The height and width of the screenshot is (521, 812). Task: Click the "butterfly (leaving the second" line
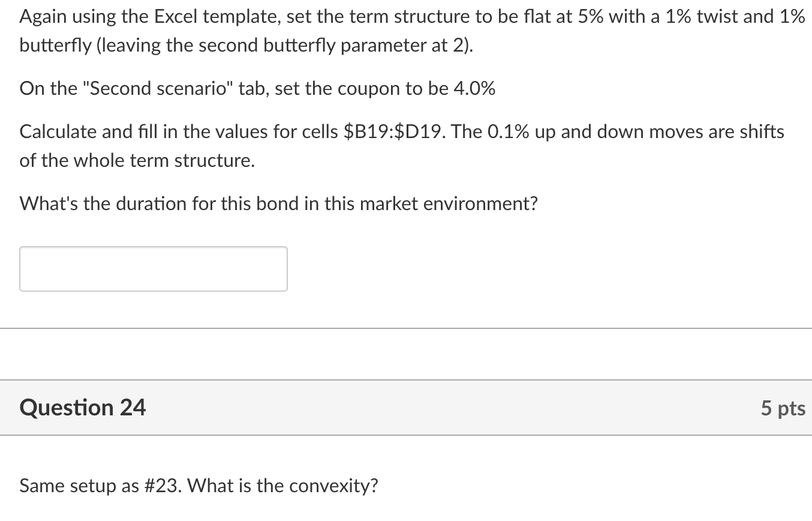pyautogui.click(x=246, y=46)
